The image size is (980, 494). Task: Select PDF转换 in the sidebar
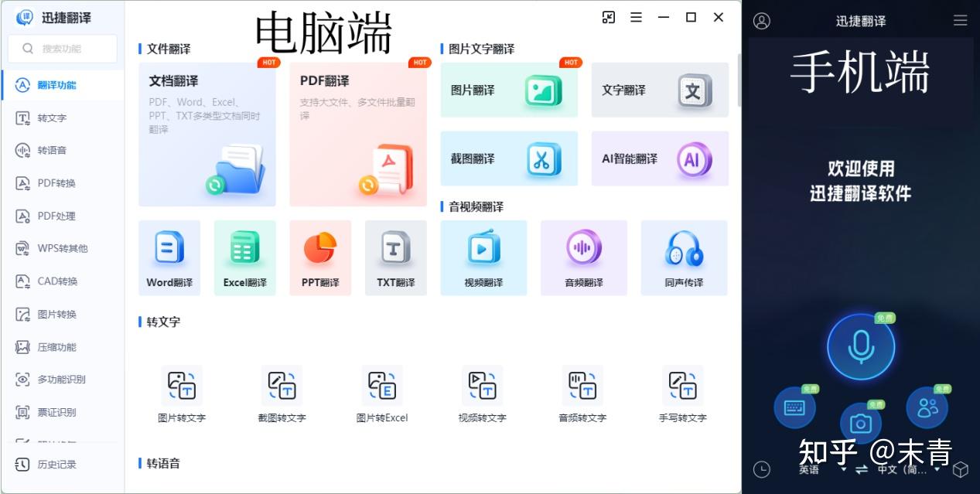pos(63,183)
